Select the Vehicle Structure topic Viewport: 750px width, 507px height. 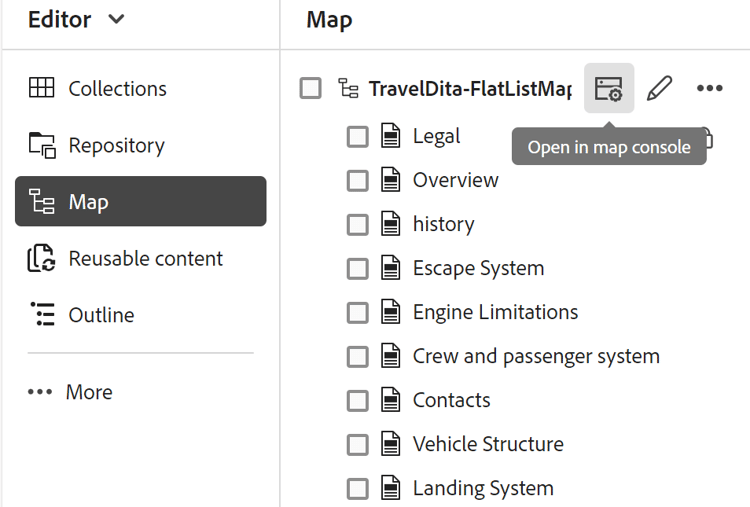(x=488, y=444)
